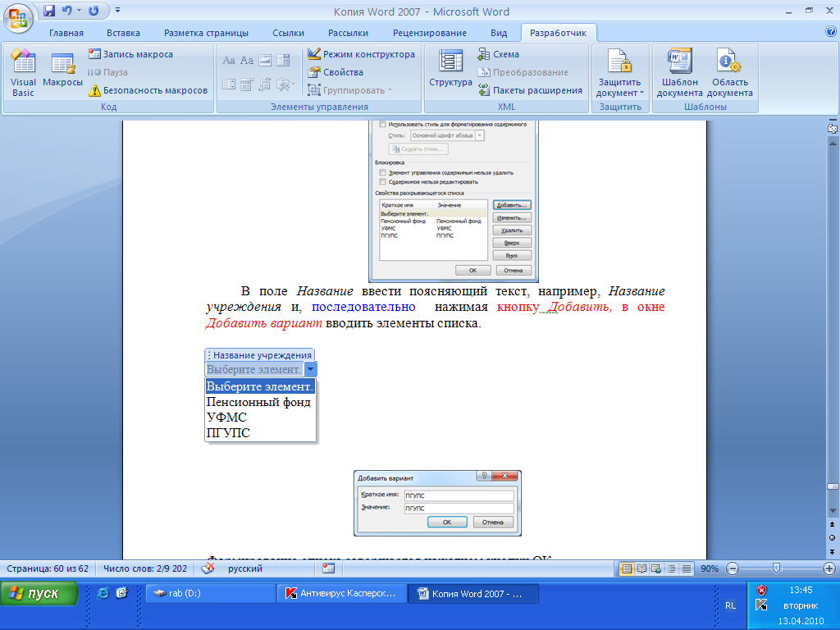
Task: Redo the last action
Action: [x=94, y=11]
